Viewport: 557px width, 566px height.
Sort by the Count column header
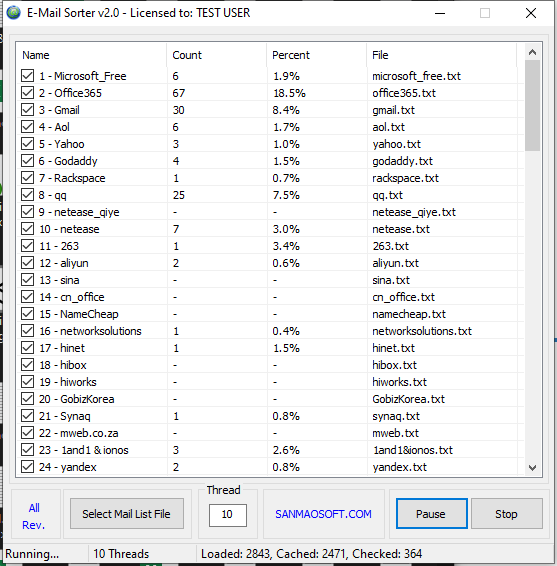[217, 55]
